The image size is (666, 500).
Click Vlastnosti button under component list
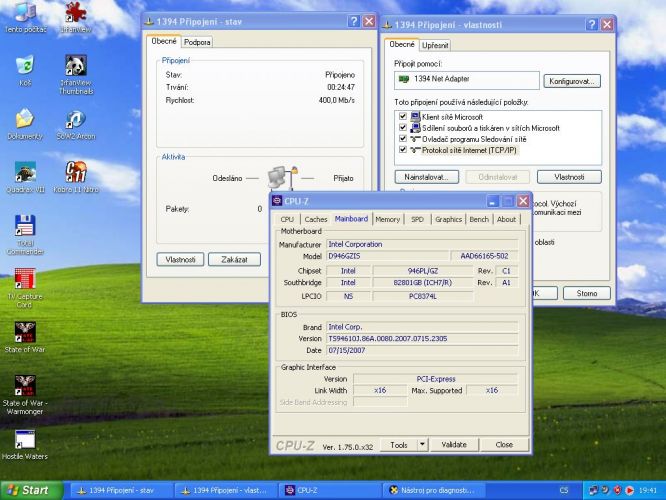coord(569,177)
